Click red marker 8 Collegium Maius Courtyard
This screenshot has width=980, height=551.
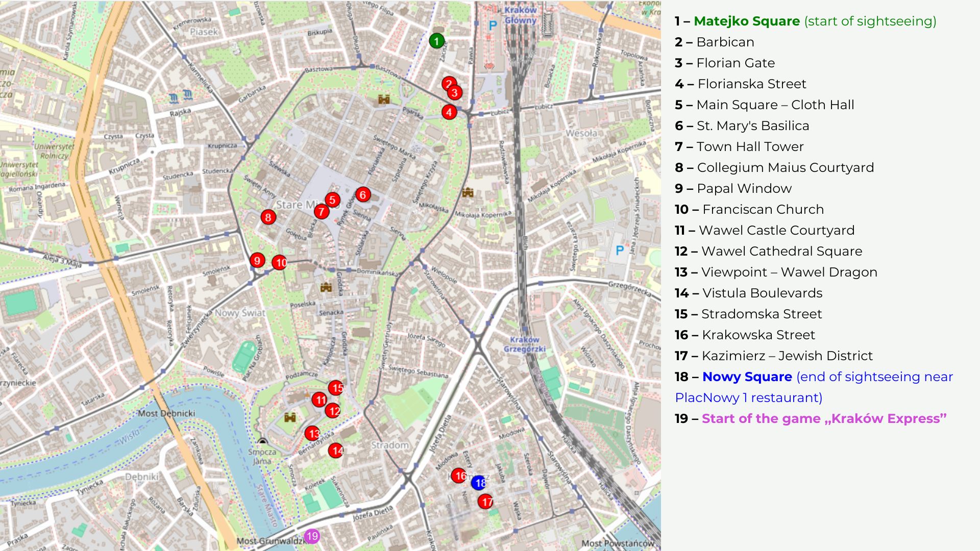[268, 217]
